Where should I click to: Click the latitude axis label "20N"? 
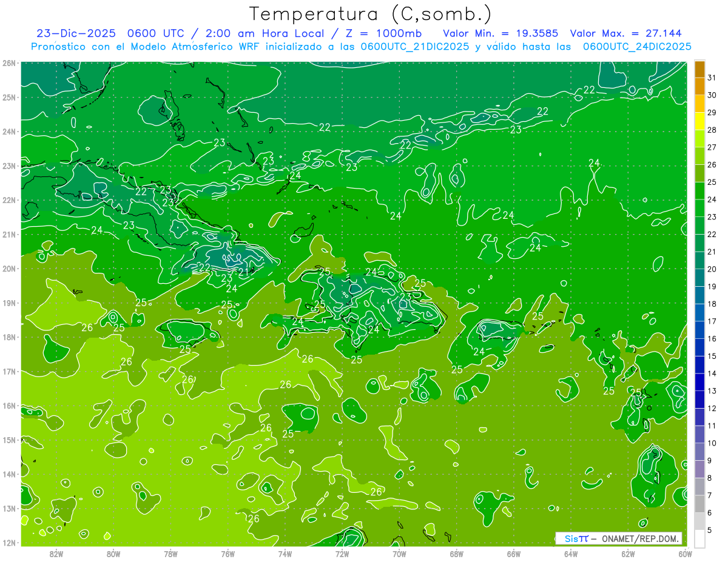click(x=9, y=269)
